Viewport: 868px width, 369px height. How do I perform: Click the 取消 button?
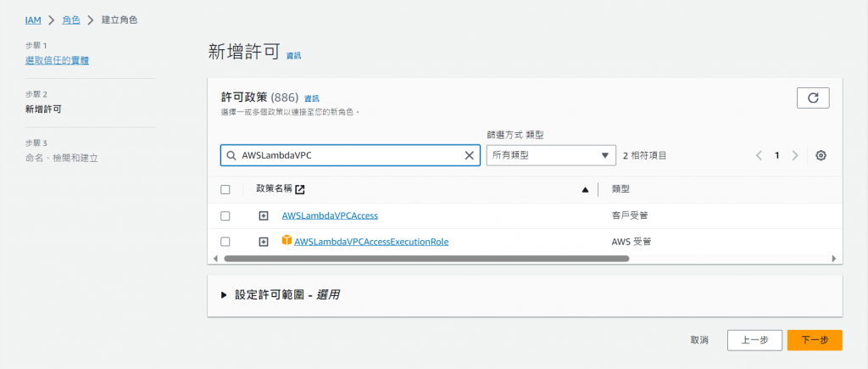point(699,340)
